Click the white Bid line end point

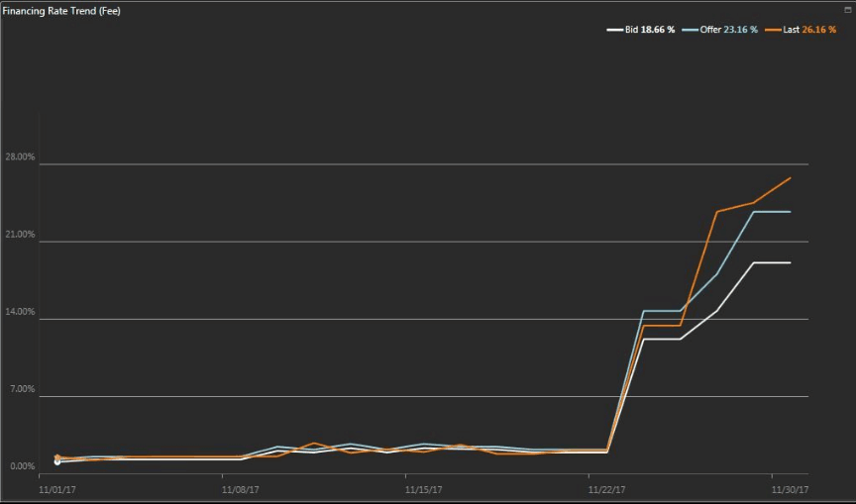[790, 263]
